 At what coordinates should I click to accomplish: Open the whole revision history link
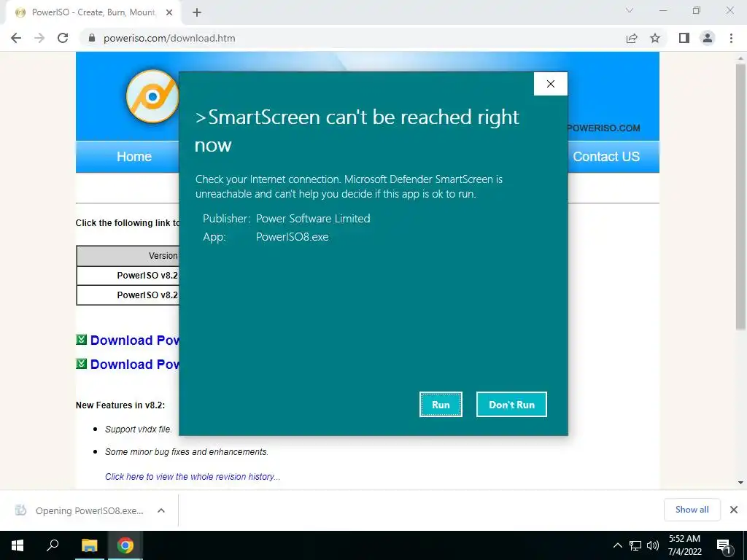point(193,477)
